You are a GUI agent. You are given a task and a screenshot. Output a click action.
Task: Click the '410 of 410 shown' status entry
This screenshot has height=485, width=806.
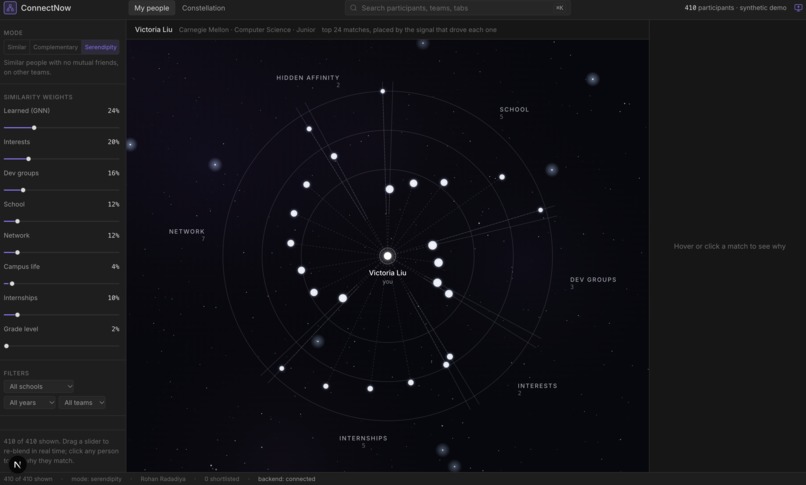click(x=28, y=479)
